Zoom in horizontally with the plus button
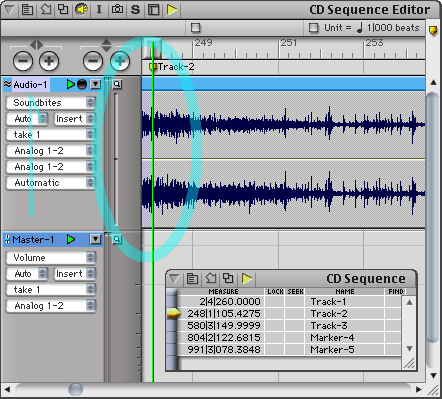 point(49,61)
